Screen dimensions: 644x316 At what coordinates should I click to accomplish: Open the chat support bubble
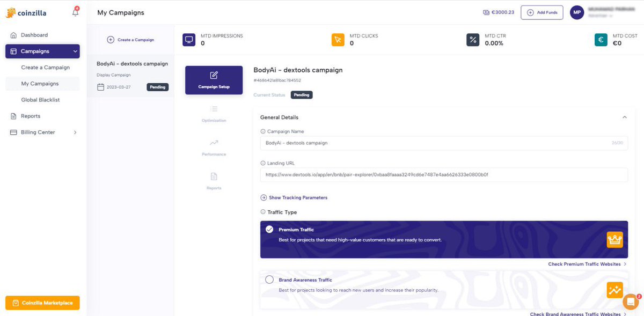631,302
